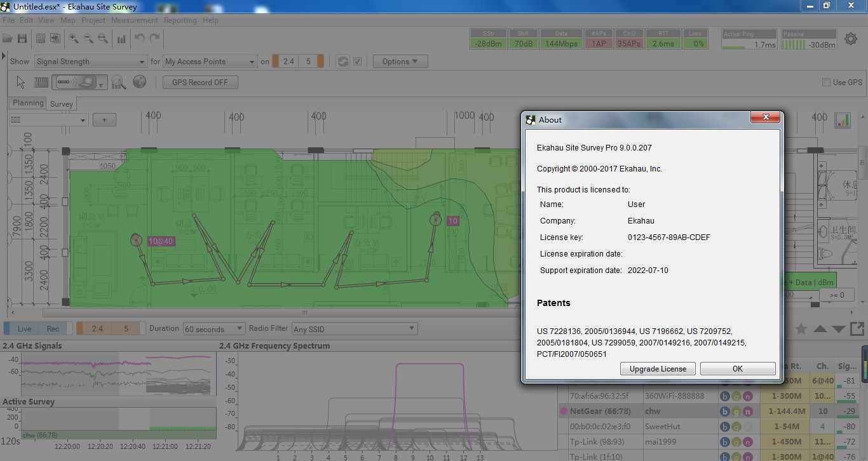The width and height of the screenshot is (868, 461).
Task: Open the Edit menu
Action: [x=26, y=20]
